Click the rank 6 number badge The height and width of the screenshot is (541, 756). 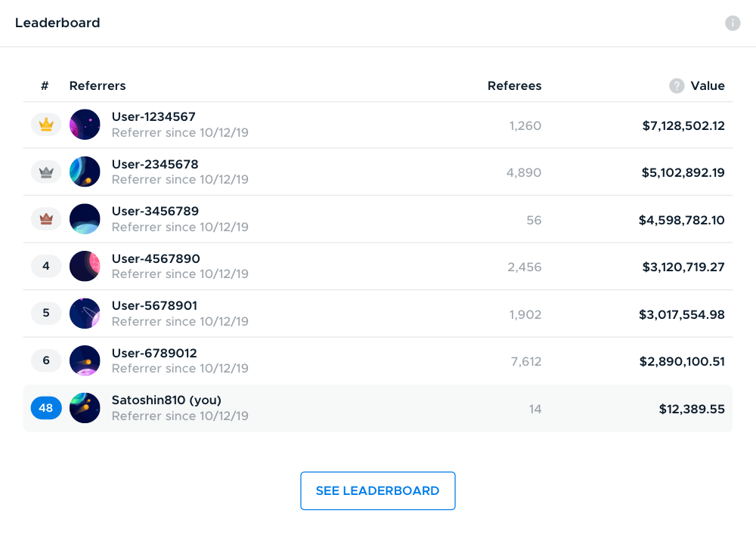coord(46,360)
